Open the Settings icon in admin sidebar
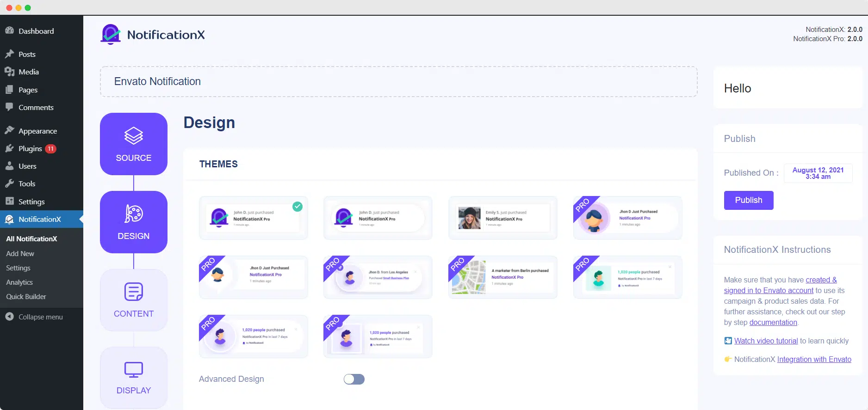Viewport: 868px width, 410px height. pos(9,202)
